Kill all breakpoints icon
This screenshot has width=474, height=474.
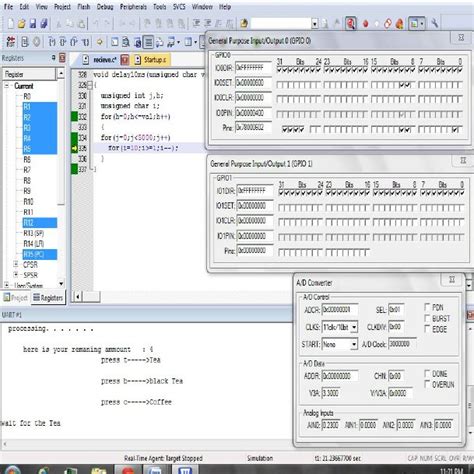point(399,23)
